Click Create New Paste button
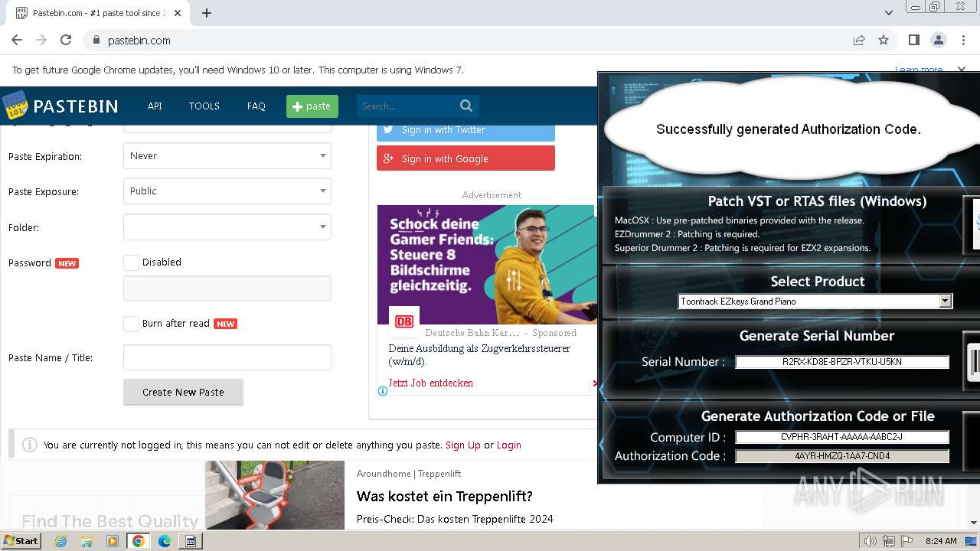Viewport: 980px width, 551px height. click(183, 392)
